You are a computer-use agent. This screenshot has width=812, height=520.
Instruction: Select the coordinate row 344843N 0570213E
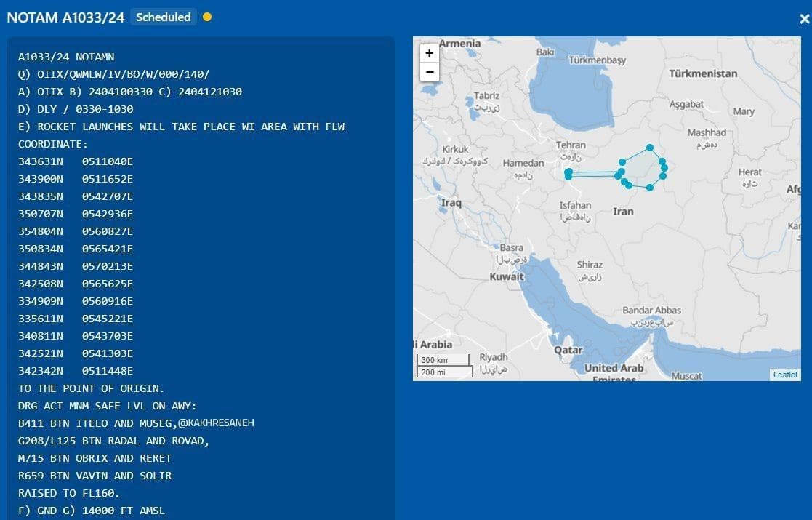(x=76, y=266)
